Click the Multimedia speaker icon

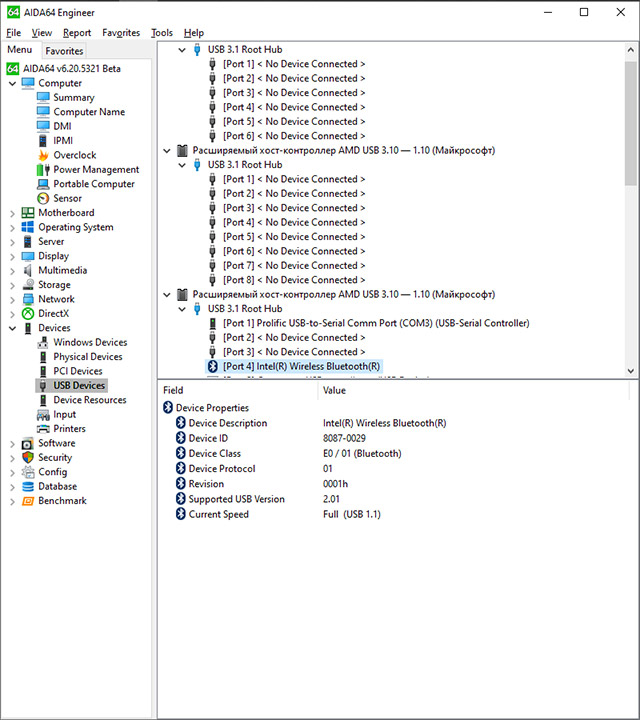(28, 270)
